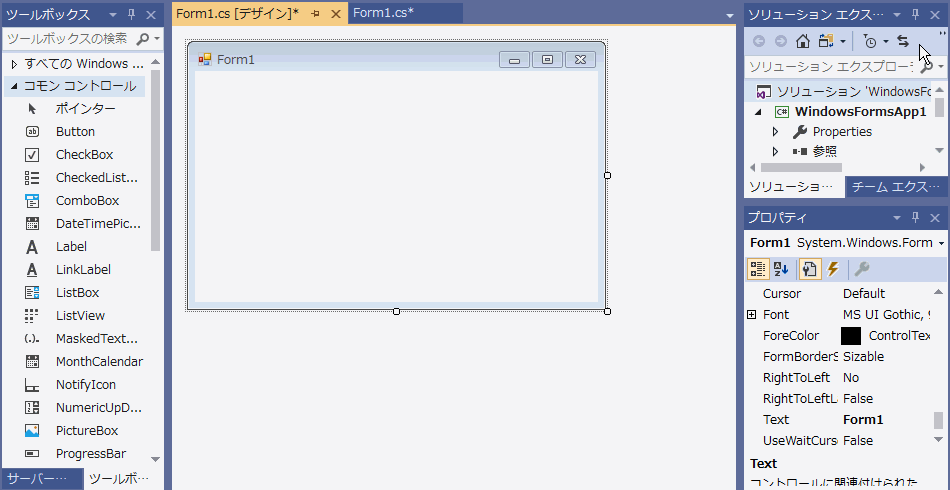Image resolution: width=950 pixels, height=490 pixels.
Task: Click Back arrow in Solution Explorer
Action: pos(759,41)
